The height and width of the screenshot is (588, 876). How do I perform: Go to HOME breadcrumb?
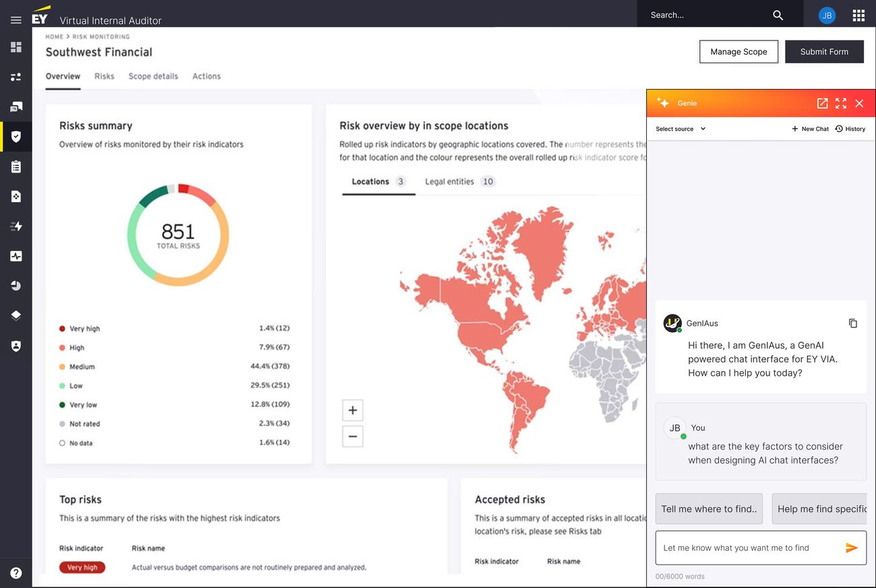[x=55, y=37]
